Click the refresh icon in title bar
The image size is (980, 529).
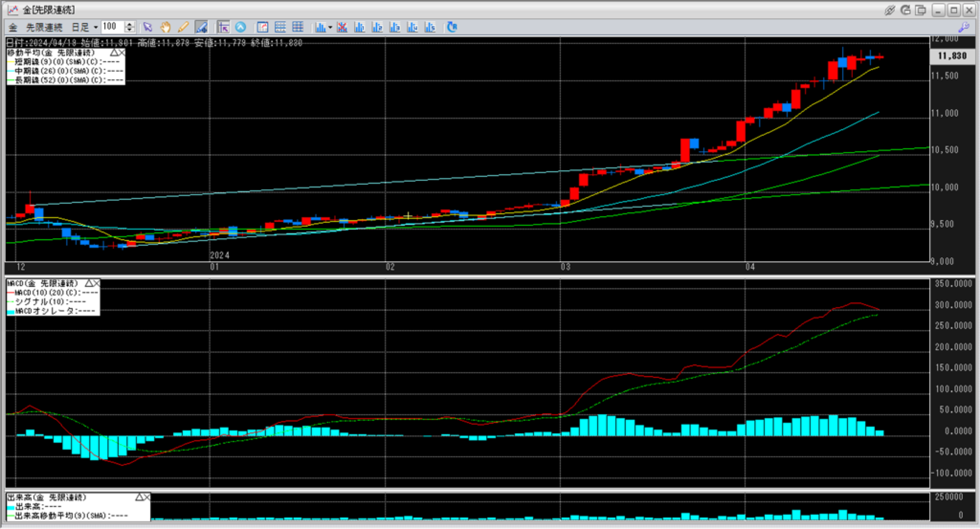click(x=904, y=9)
